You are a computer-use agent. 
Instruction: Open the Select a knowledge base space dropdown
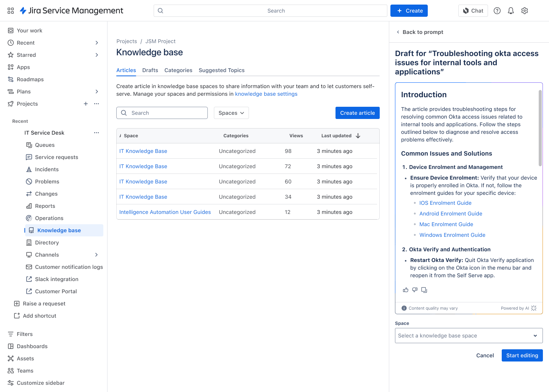point(469,336)
